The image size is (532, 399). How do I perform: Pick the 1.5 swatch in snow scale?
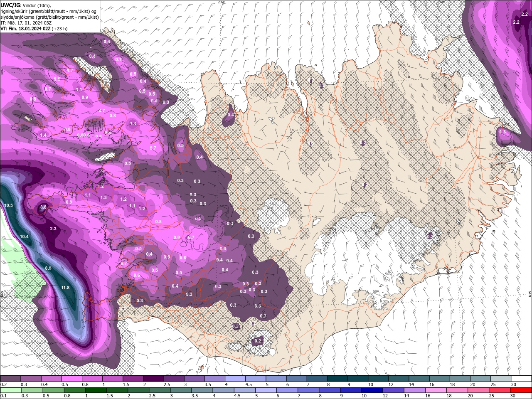[133, 379]
